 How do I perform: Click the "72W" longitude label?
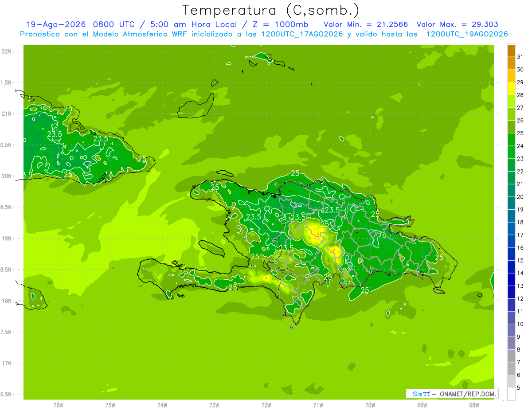[x=266, y=405]
